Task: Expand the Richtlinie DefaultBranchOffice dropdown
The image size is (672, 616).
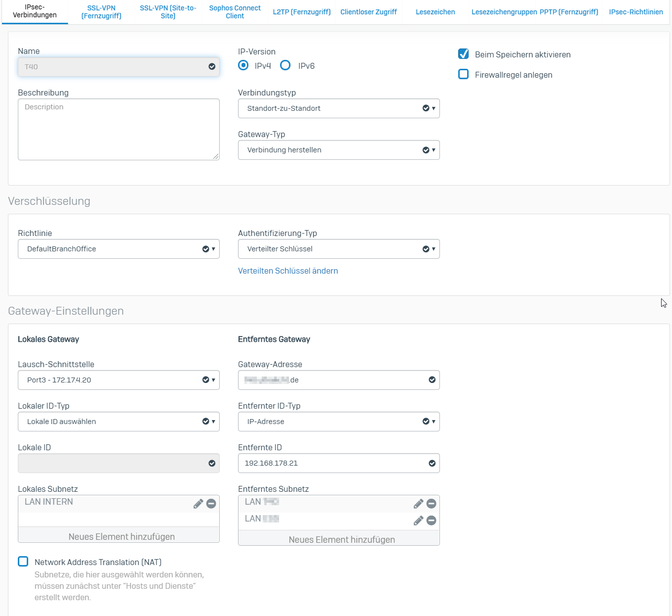Action: (118, 249)
